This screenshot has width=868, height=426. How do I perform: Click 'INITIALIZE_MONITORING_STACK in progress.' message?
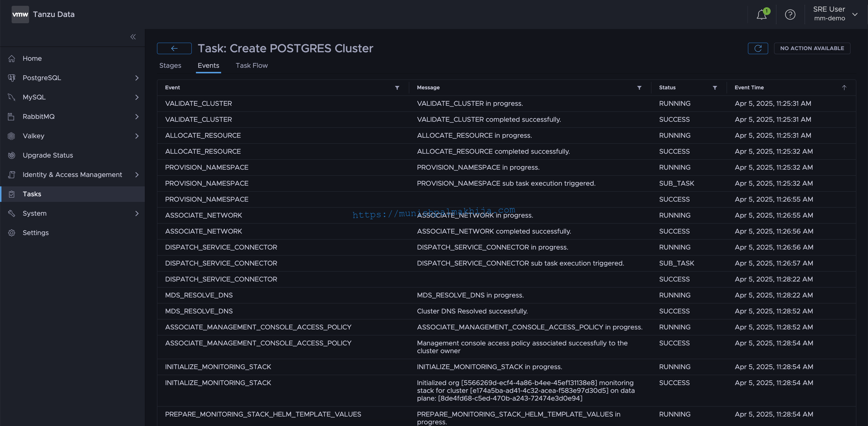coord(489,367)
